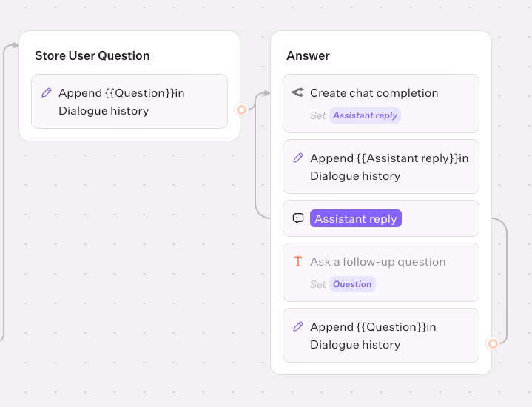Click the OpenAI icon beside Create chat completion
532x407 pixels.
[298, 92]
